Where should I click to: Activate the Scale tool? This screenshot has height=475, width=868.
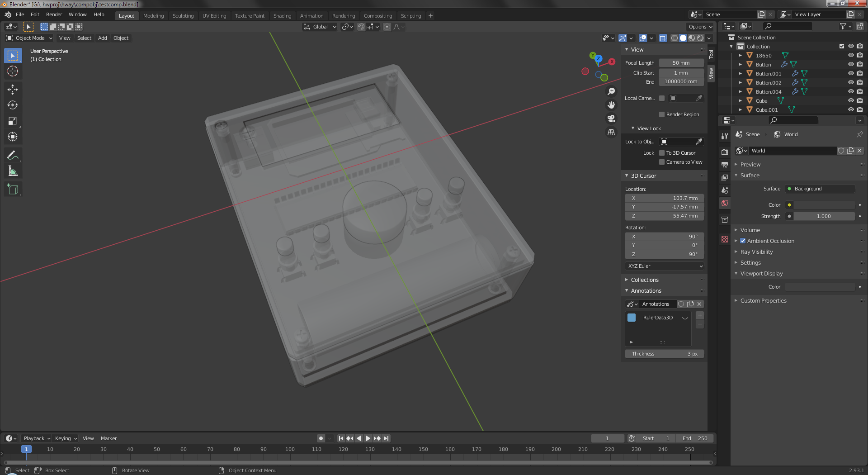[x=13, y=121]
